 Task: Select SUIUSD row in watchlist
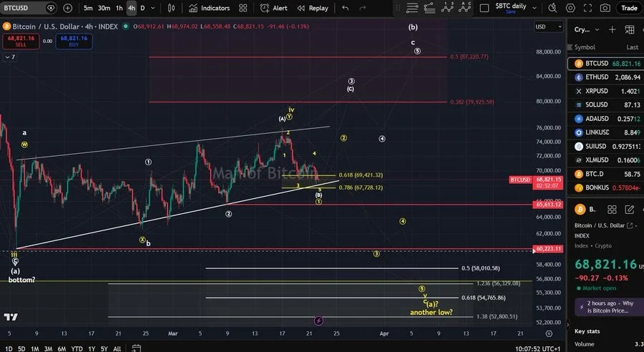pos(606,146)
